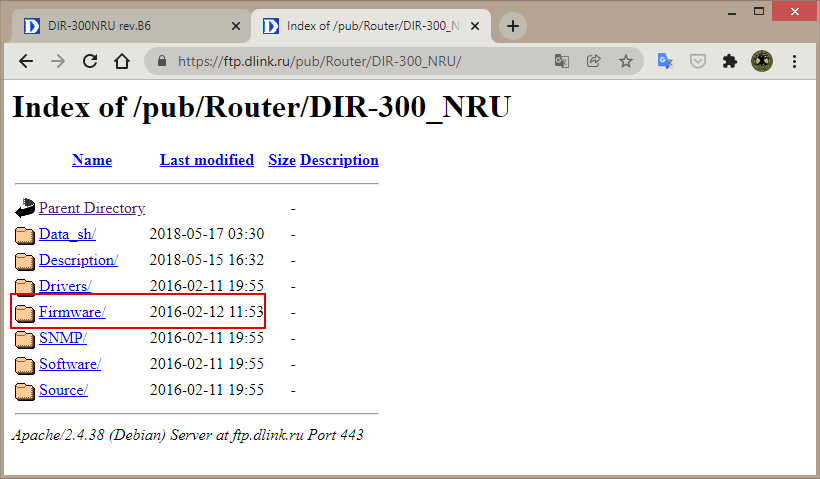This screenshot has width=820, height=479.
Task: Open the Source/ folder link
Action: click(x=63, y=390)
